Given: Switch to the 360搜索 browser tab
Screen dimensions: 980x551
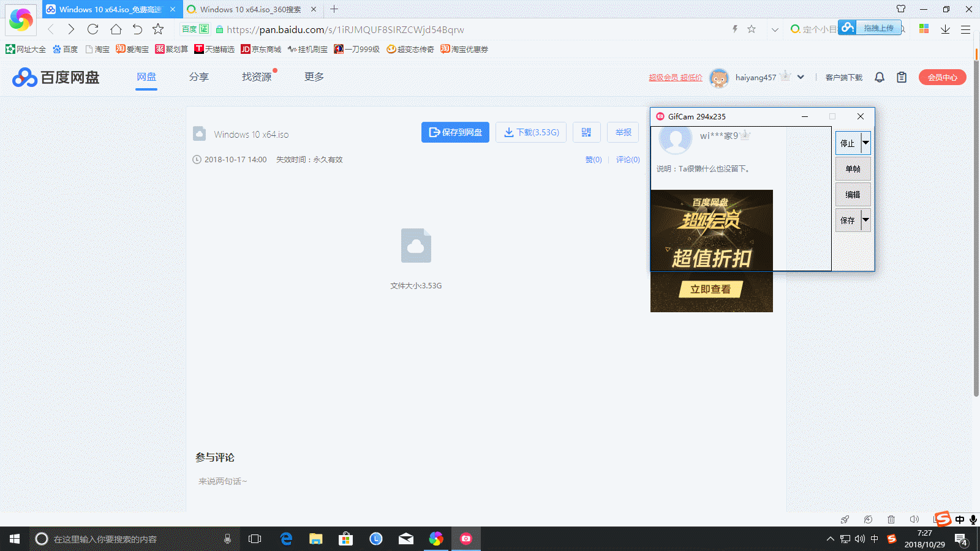Looking at the screenshot, I should coord(251,9).
